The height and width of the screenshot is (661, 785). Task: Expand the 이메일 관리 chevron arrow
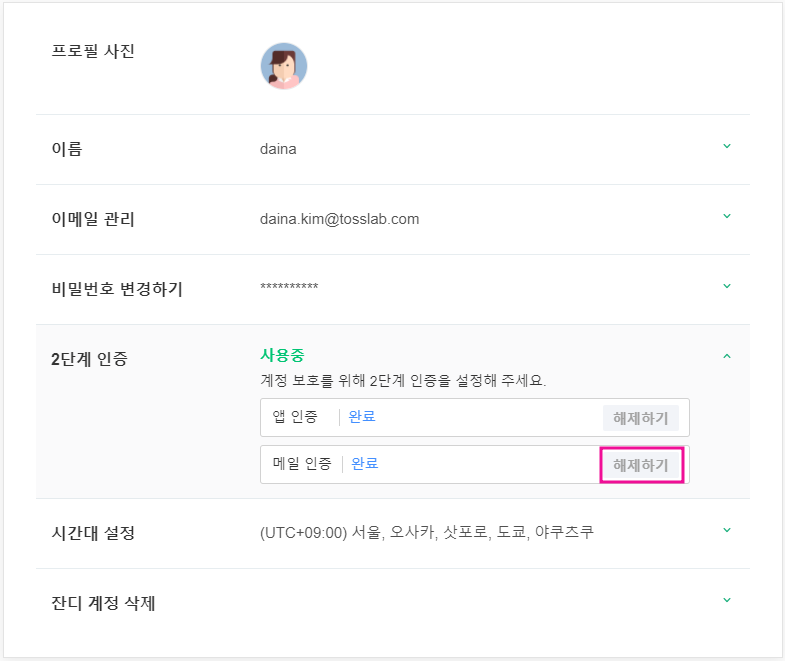[x=727, y=216]
